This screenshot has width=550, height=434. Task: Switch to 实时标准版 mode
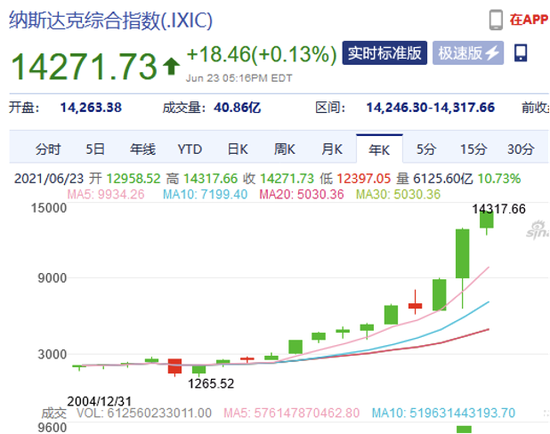pos(384,53)
